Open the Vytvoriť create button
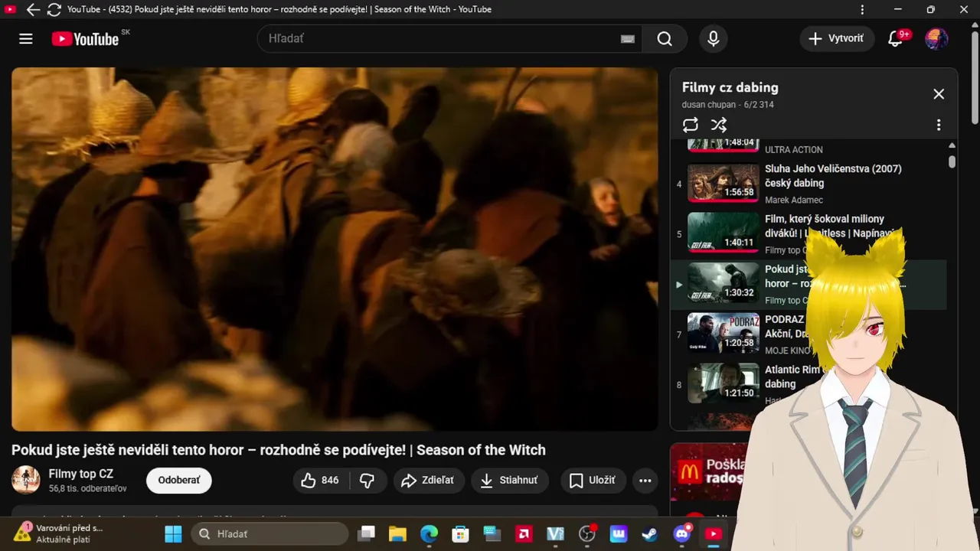Image resolution: width=980 pixels, height=551 pixels. 837,38
